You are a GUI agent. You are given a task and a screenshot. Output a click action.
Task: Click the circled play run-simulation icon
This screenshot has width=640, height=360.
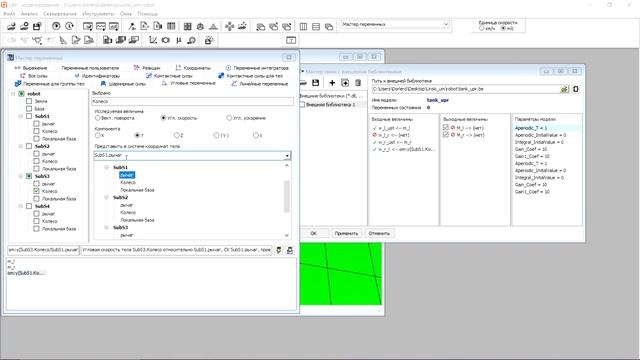pos(56,27)
